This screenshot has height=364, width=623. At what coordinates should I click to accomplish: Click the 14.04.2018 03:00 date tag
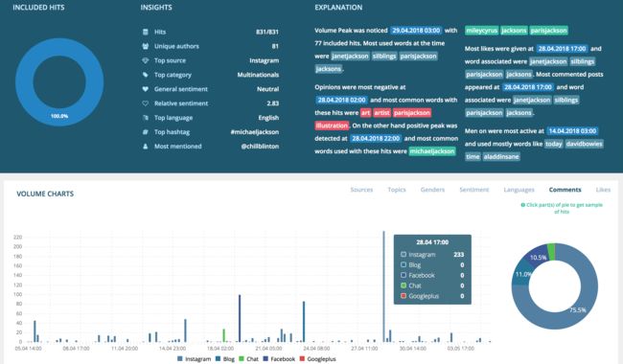point(572,131)
